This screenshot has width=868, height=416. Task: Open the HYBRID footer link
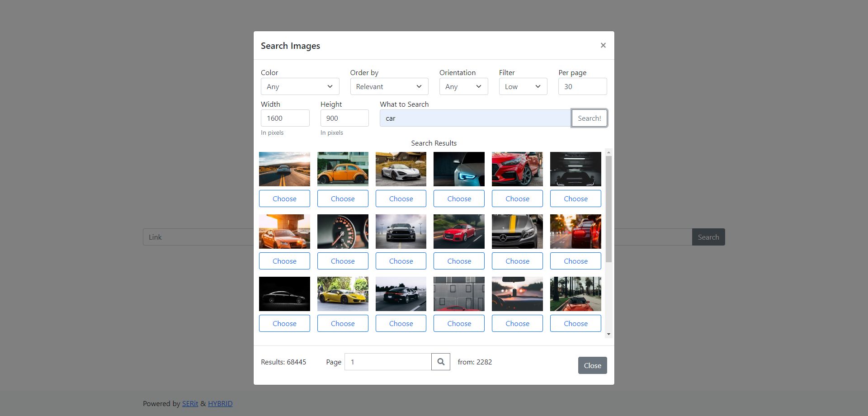[220, 403]
